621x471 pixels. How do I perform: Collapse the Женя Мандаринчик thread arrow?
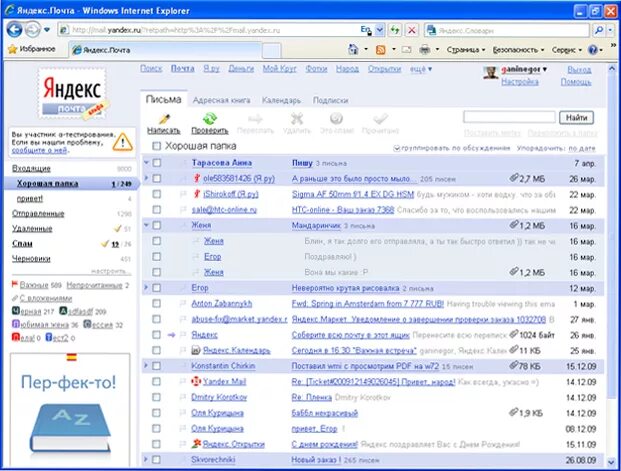146,225
